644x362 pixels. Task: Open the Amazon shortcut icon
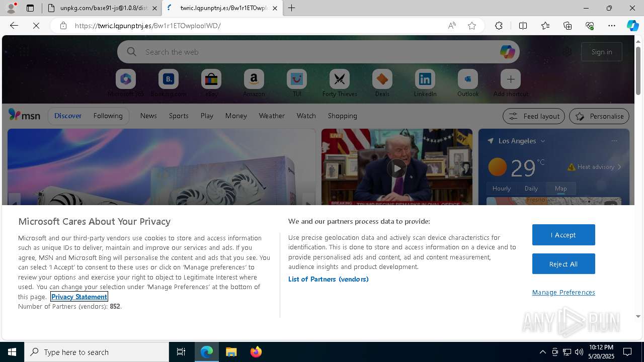[x=254, y=79]
